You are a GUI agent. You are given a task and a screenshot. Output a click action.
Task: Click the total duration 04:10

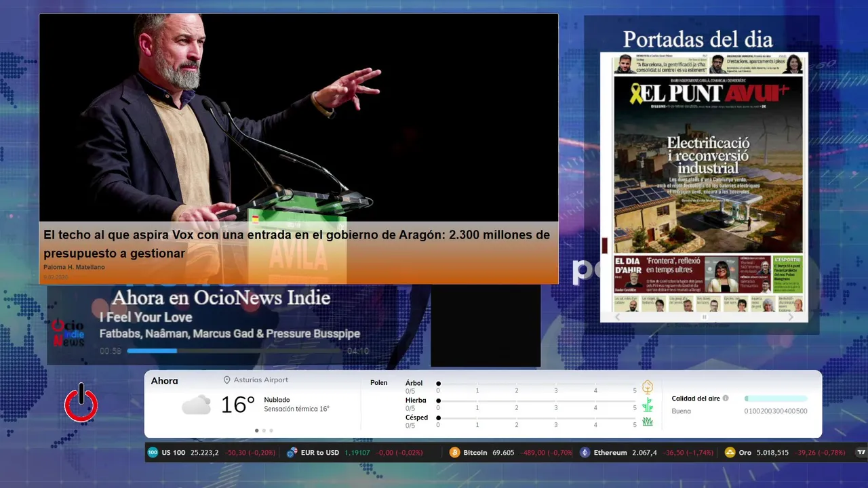(358, 351)
